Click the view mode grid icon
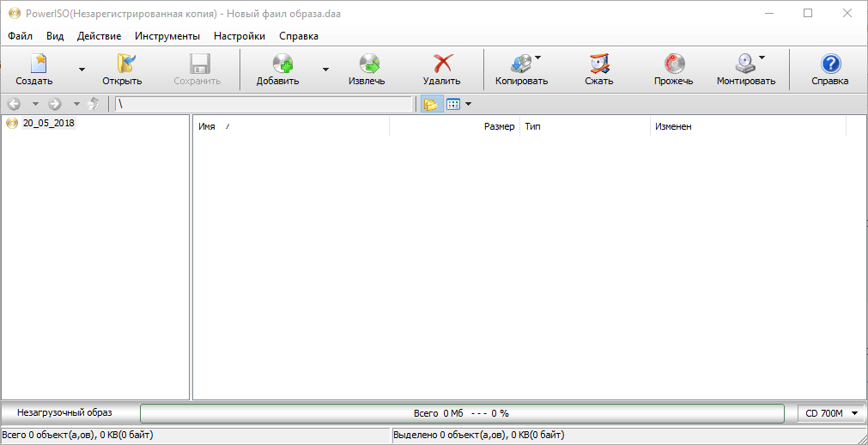 (x=453, y=104)
